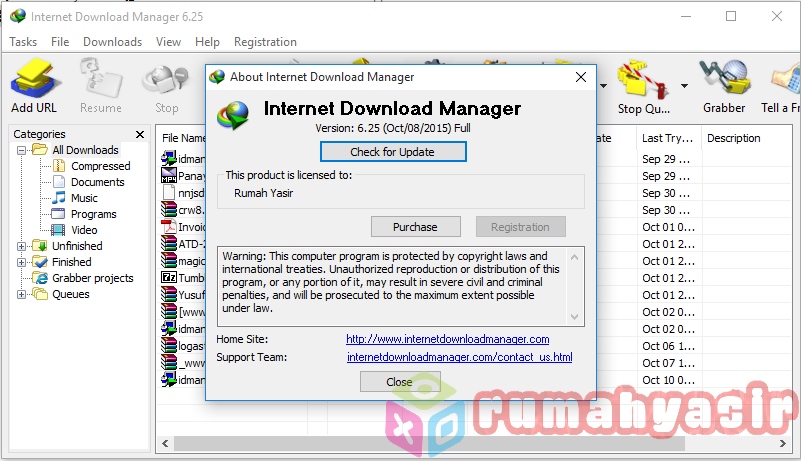
Task: Open the Downloads menu
Action: click(x=112, y=42)
